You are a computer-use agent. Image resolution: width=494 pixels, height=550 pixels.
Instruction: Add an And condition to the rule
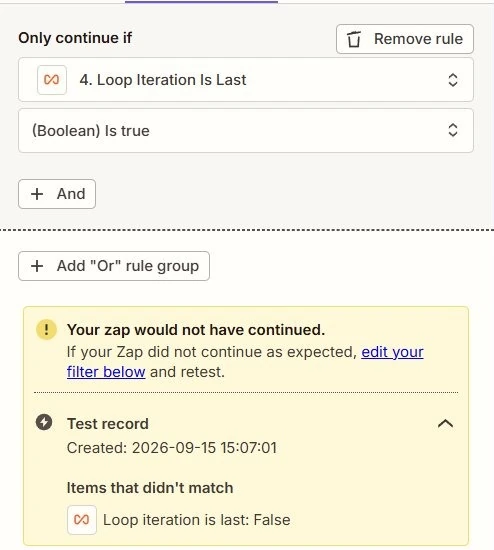pyautogui.click(x=57, y=194)
